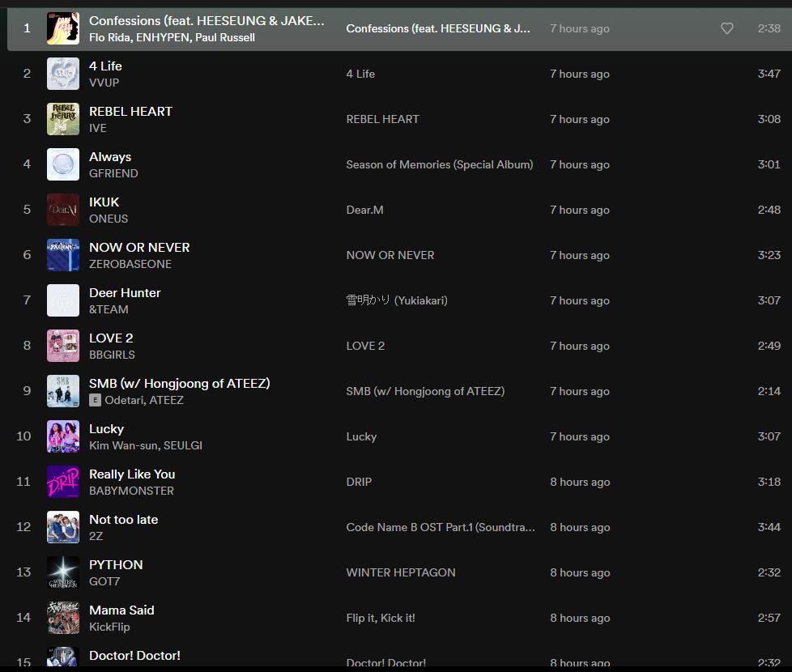The image size is (792, 672).
Task: Open artist BBGIRLS
Action: [112, 355]
